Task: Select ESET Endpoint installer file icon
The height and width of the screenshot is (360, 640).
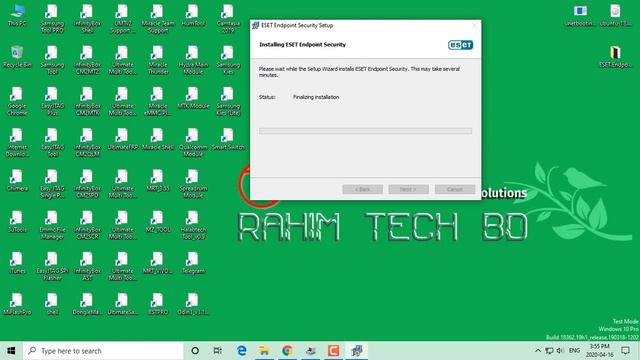Action: pyautogui.click(x=615, y=57)
